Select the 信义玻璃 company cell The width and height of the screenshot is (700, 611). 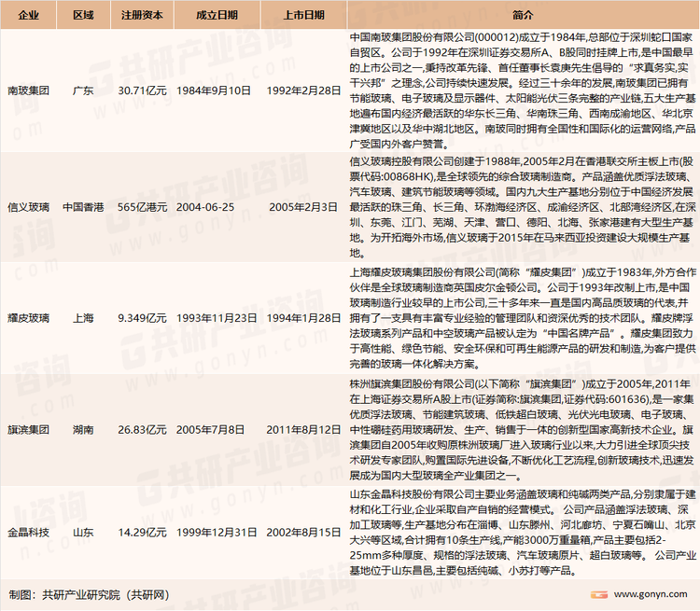pos(28,207)
